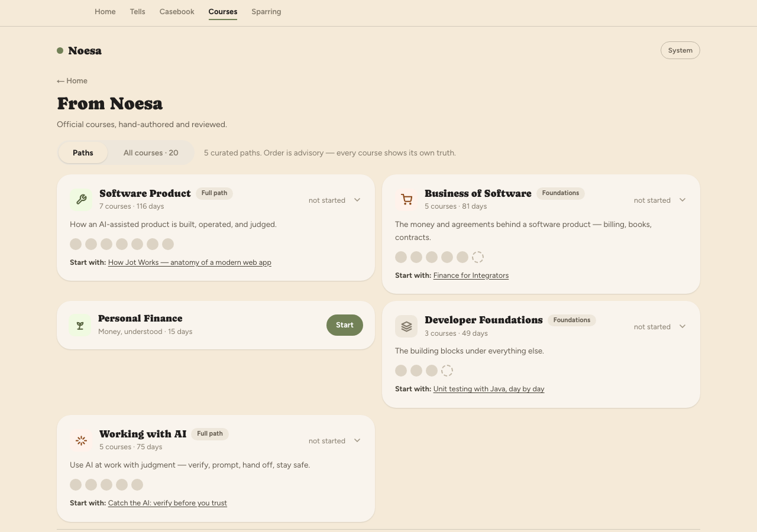Open Catch the AI: verify link
Image resolution: width=757 pixels, height=532 pixels.
[167, 503]
